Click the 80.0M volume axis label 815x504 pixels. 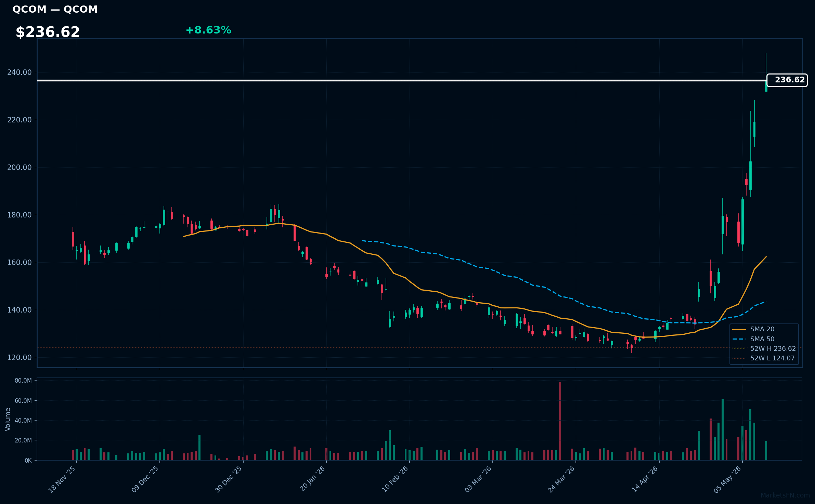23,381
